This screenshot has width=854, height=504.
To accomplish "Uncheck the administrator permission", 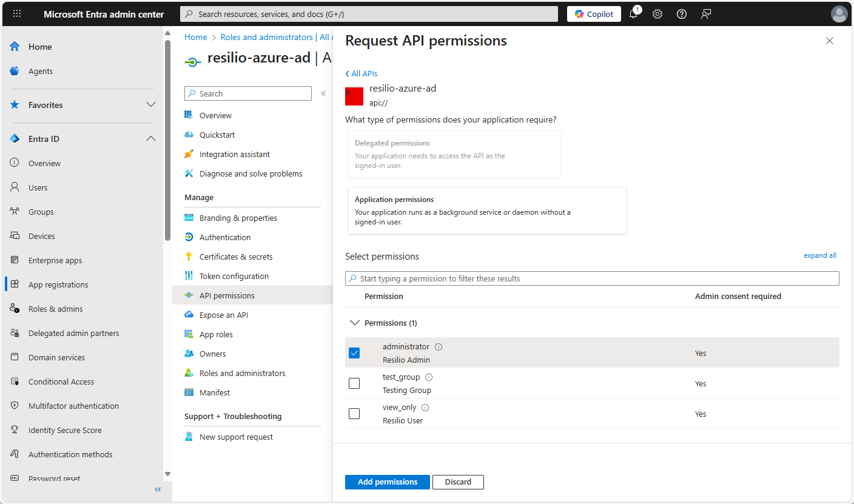I will click(354, 352).
